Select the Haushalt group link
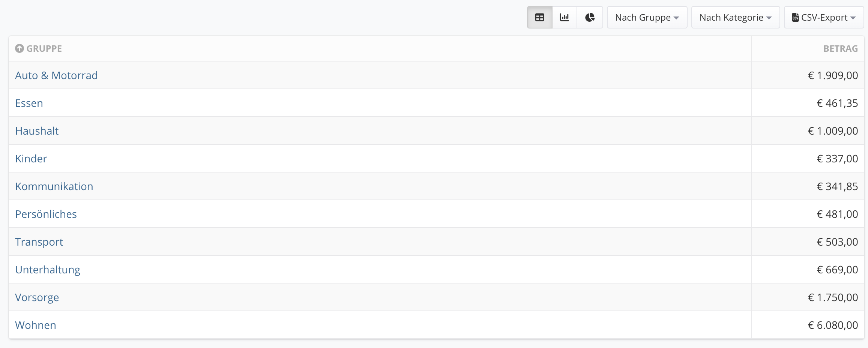This screenshot has height=348, width=868. [37, 131]
